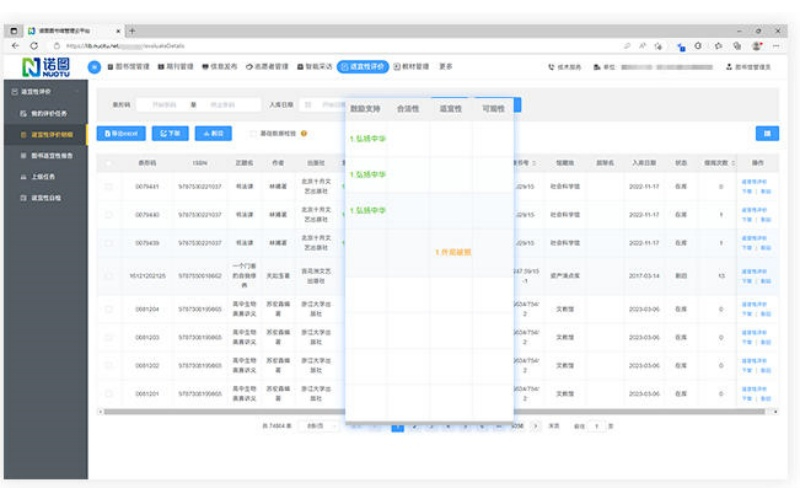The width and height of the screenshot is (800, 500).
Task: Click the 合法性 column header in the popup
Action: click(x=408, y=109)
